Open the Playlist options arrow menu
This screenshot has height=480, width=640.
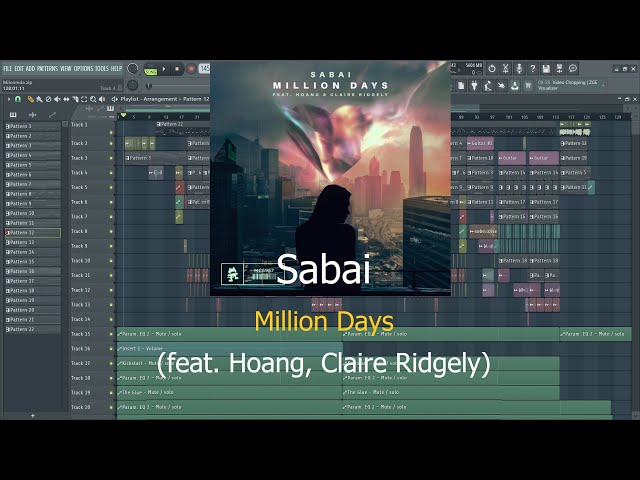pyautogui.click(x=9, y=99)
